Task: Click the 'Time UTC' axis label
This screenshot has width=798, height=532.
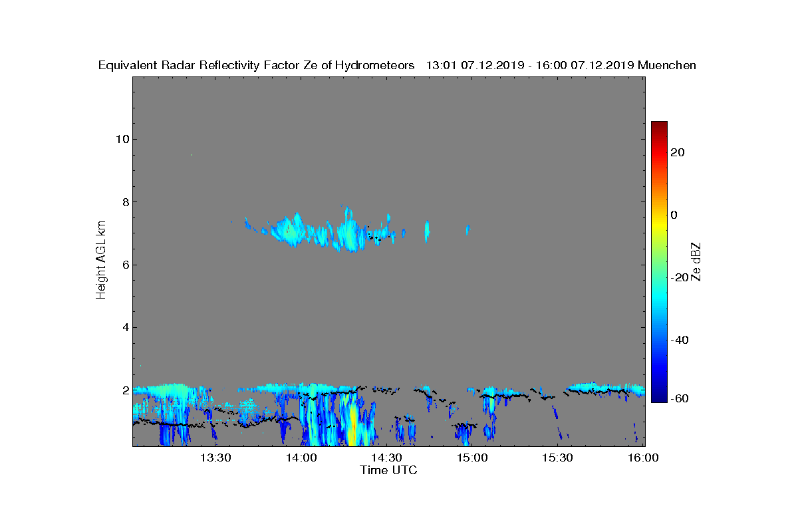Action: tap(388, 470)
